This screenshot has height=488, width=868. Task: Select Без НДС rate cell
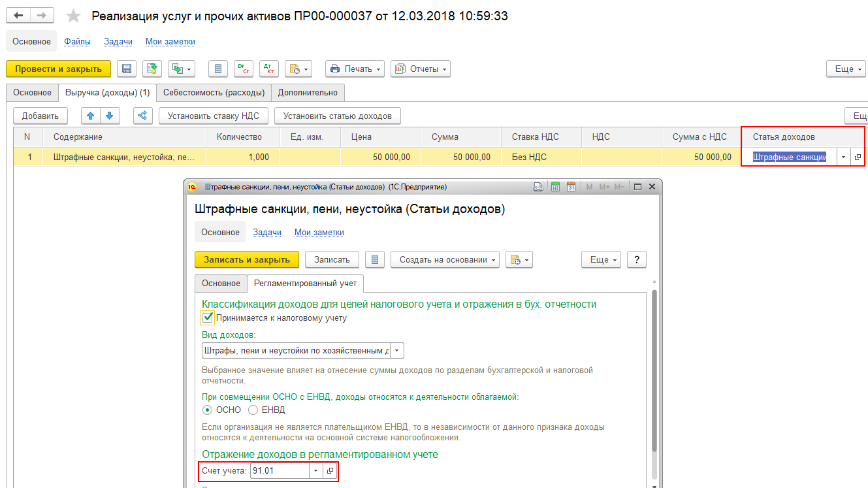tap(541, 157)
